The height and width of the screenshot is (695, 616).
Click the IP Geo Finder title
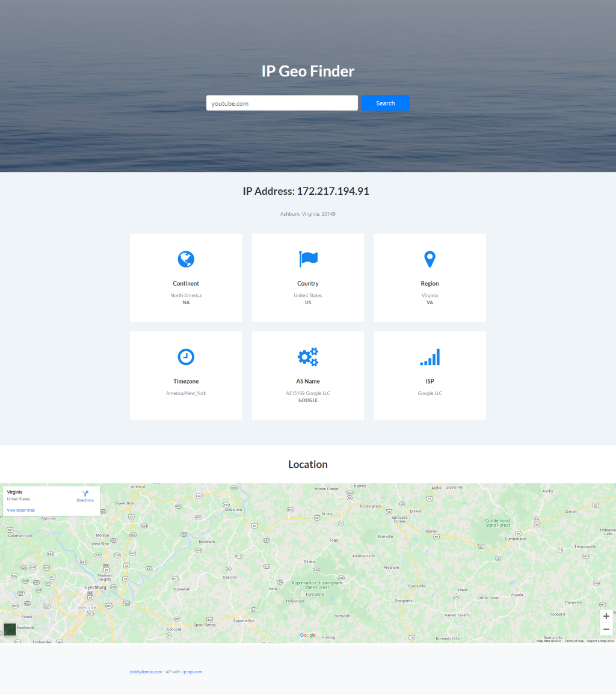tap(308, 71)
